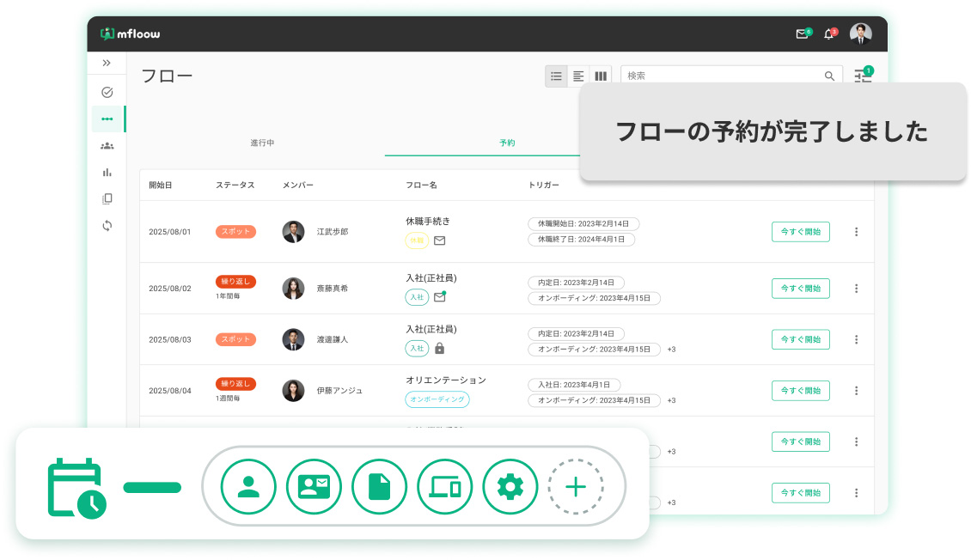This screenshot has width=971, height=560.
Task: Select the document step icon
Action: coord(379,486)
